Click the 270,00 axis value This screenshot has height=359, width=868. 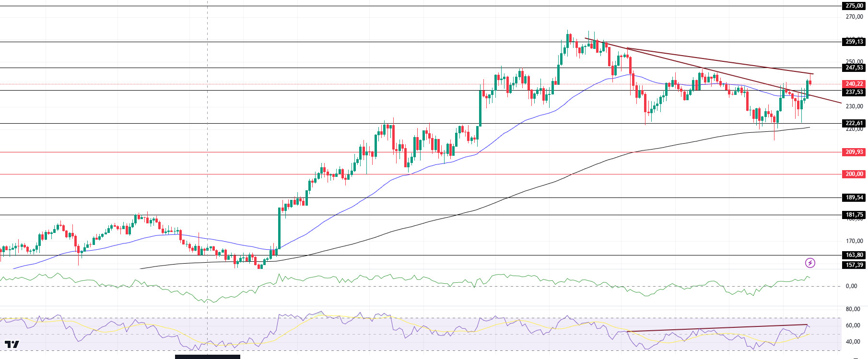point(854,17)
